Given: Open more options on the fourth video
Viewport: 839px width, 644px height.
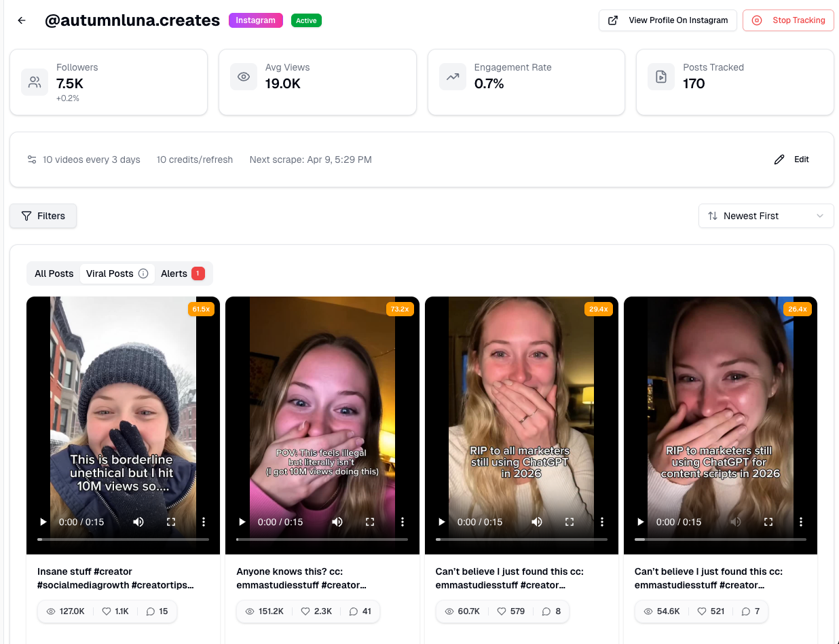Looking at the screenshot, I should (801, 522).
